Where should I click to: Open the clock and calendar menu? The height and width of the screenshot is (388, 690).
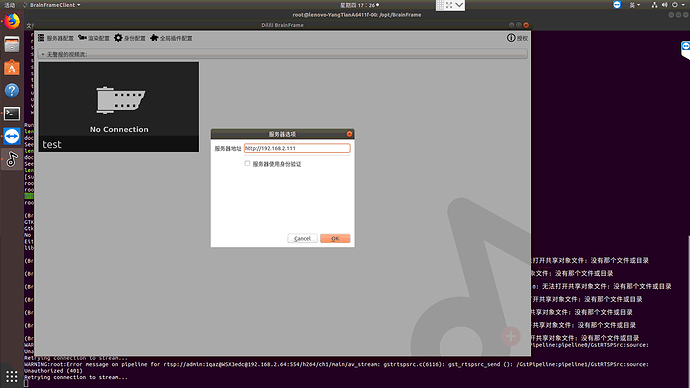359,5
